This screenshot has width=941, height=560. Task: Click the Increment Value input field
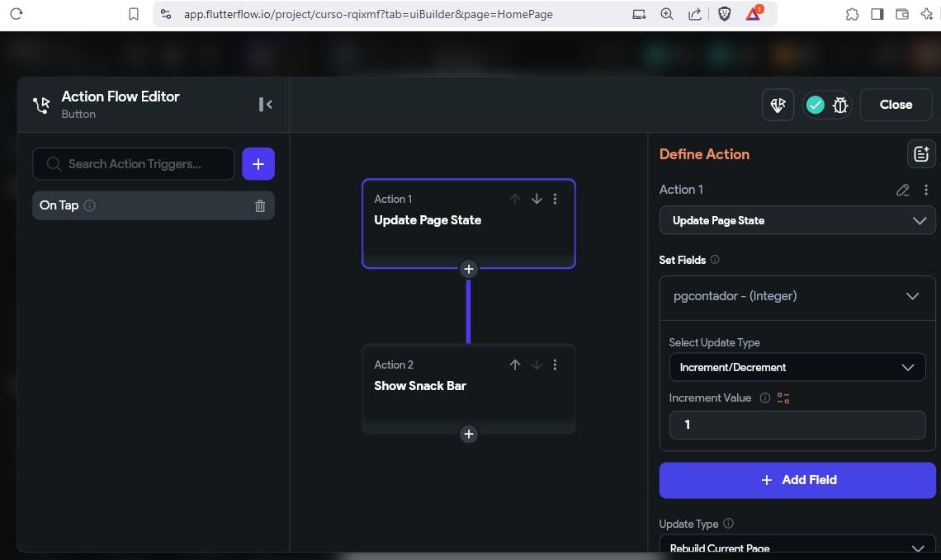tap(797, 425)
